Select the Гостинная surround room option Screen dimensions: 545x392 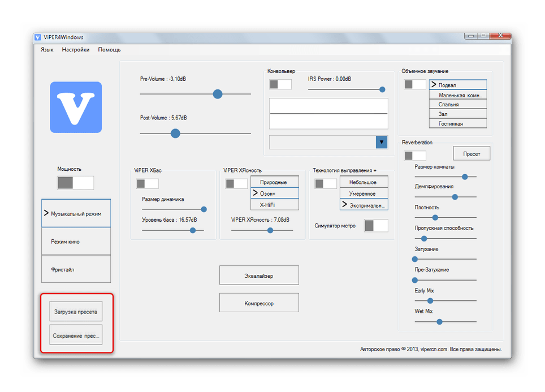[457, 123]
